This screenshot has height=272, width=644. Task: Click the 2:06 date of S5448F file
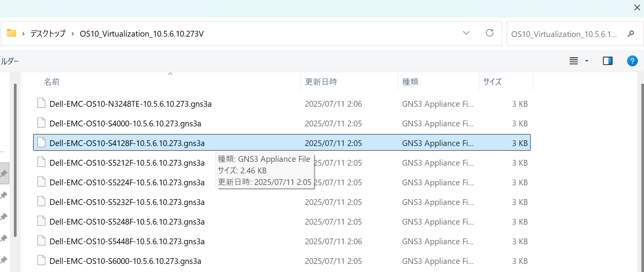point(333,242)
